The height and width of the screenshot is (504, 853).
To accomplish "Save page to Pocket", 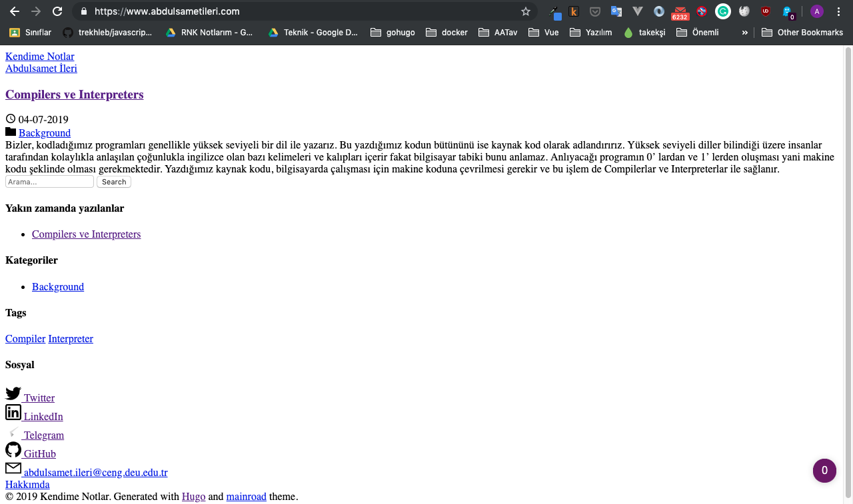I will coord(594,11).
